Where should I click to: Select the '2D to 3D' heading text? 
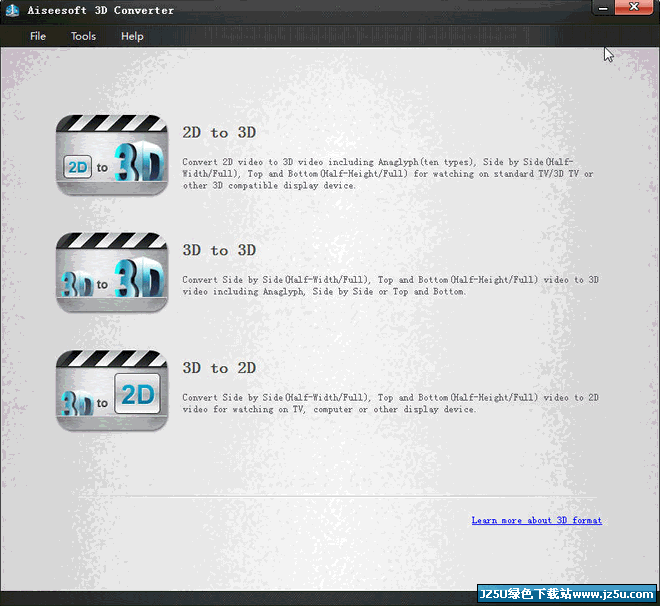point(219,133)
